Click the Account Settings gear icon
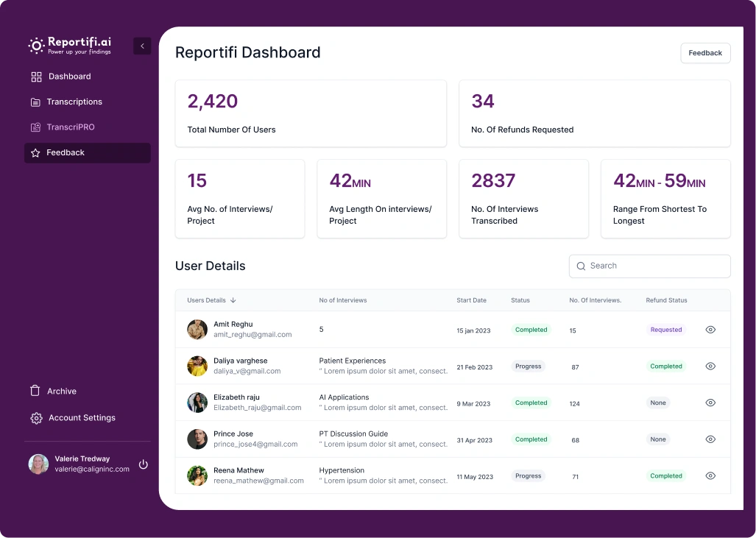The width and height of the screenshot is (756, 538). [x=36, y=418]
